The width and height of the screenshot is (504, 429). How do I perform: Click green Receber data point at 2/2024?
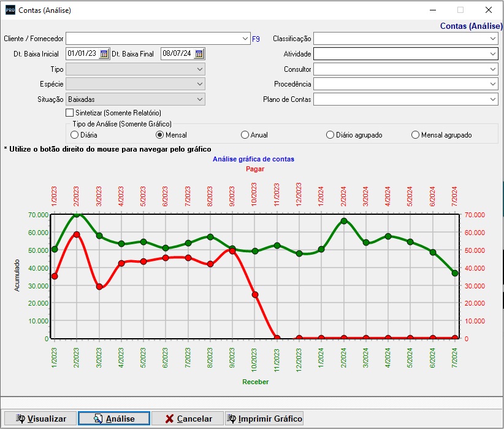point(344,221)
